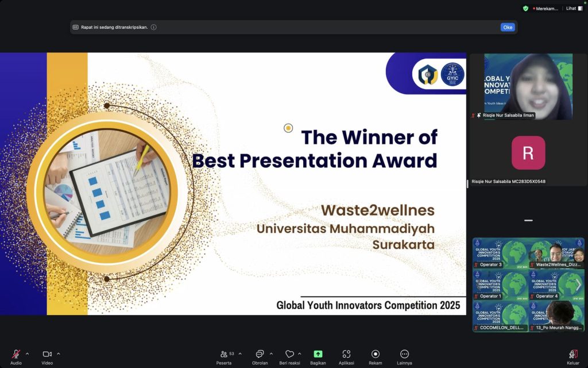Click the red R avatar tile
The image size is (588, 368).
click(x=528, y=153)
